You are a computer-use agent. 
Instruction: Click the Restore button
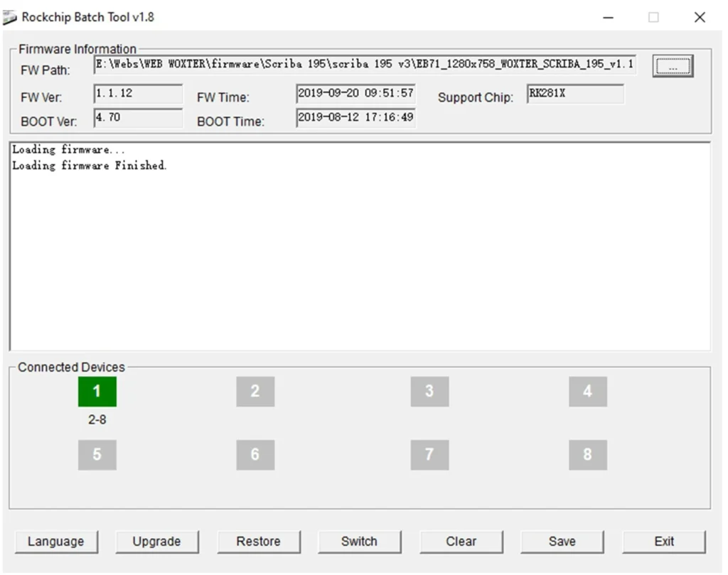pyautogui.click(x=259, y=542)
